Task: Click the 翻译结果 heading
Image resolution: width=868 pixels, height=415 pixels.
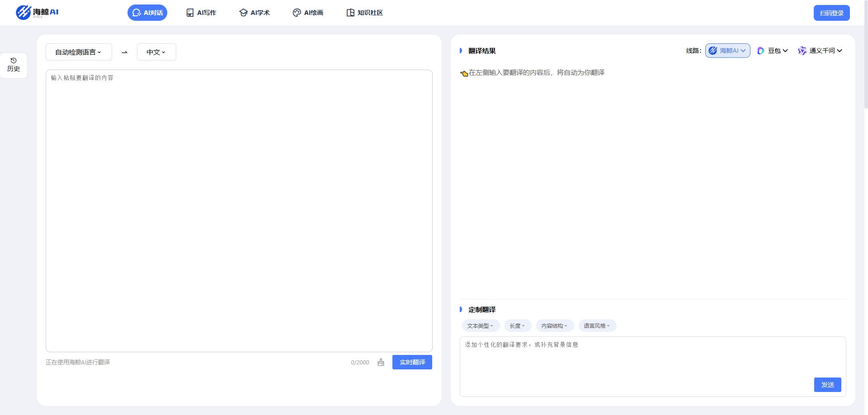Action: pos(482,51)
